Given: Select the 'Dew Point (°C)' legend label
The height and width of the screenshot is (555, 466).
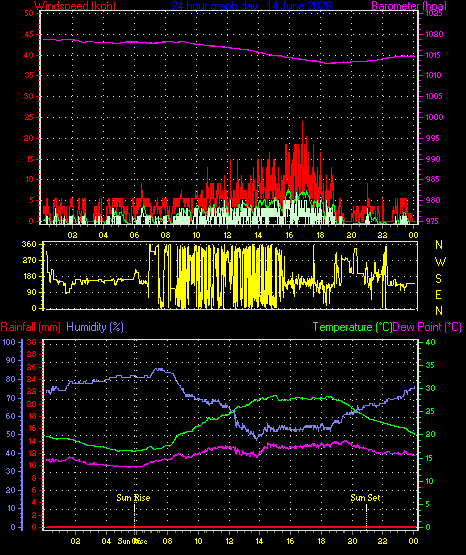Looking at the screenshot, I should pyautogui.click(x=427, y=327).
